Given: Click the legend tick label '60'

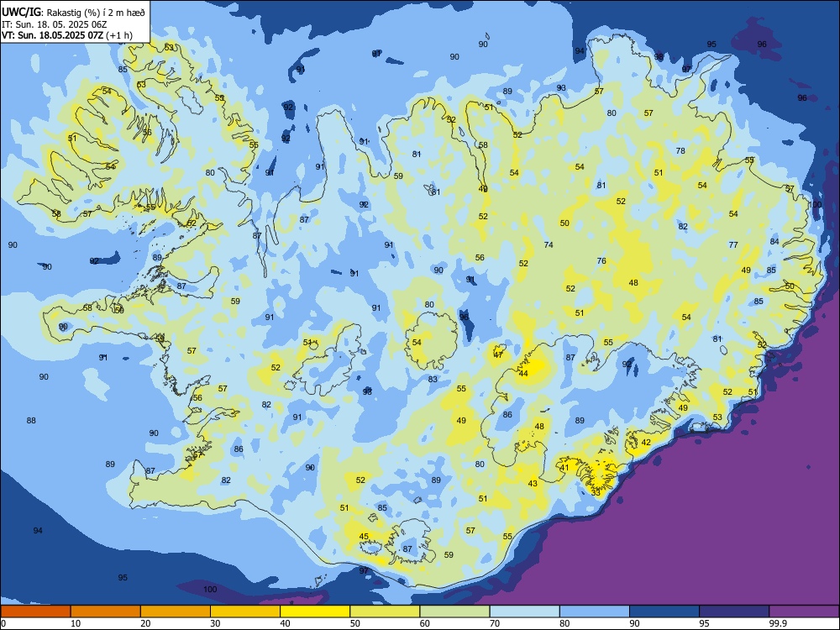Looking at the screenshot, I should coord(425,623).
